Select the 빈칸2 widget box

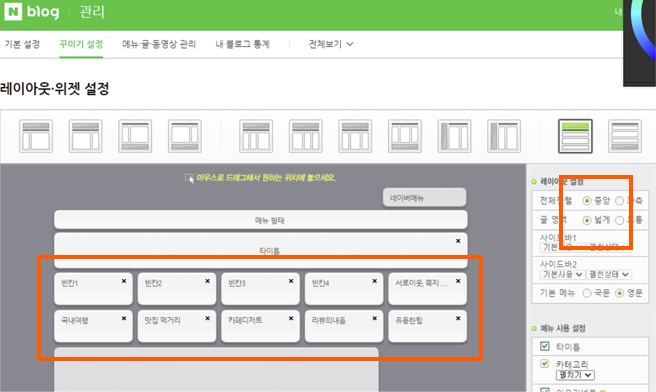[x=177, y=289]
